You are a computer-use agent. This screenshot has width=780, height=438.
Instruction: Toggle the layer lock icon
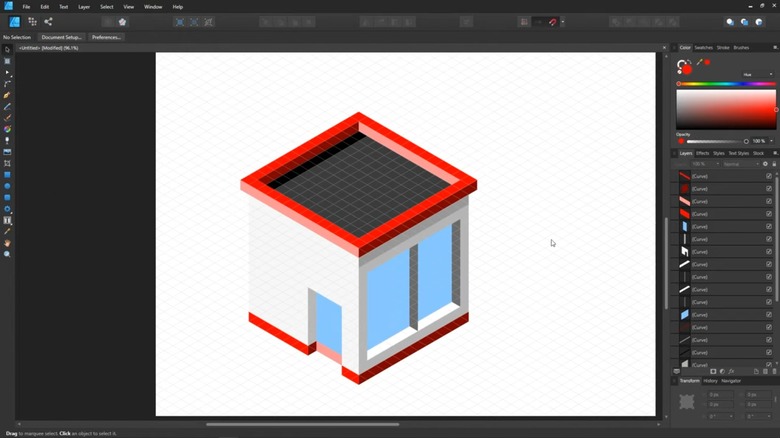click(774, 164)
